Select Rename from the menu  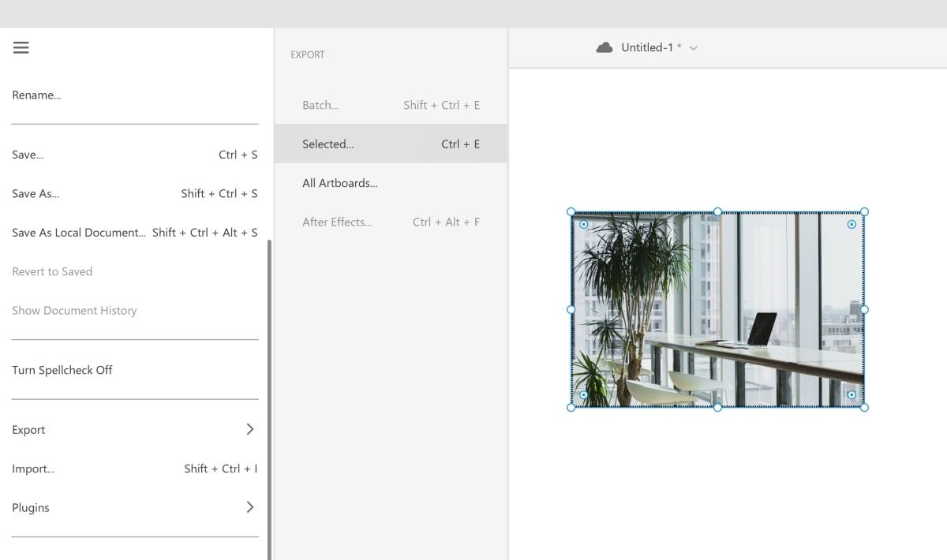click(x=36, y=95)
